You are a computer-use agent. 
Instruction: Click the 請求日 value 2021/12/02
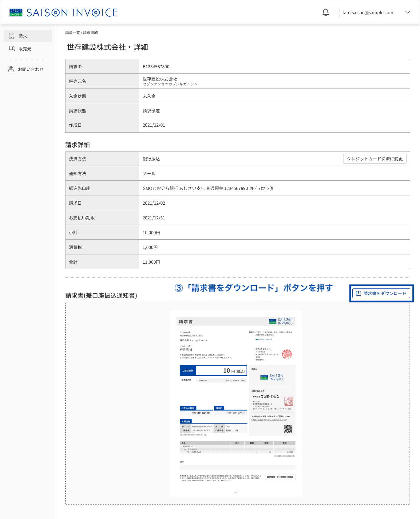[154, 203]
